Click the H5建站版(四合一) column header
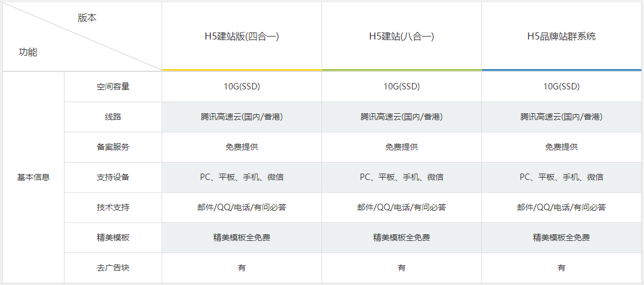This screenshot has height=285, width=644. coord(242,37)
